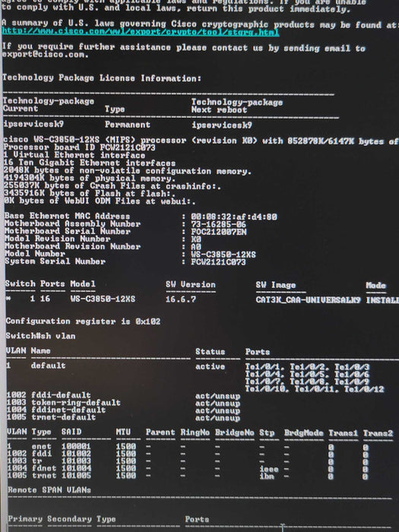Select the 'MTU' column header
This screenshot has width=399, height=532.
123,432
